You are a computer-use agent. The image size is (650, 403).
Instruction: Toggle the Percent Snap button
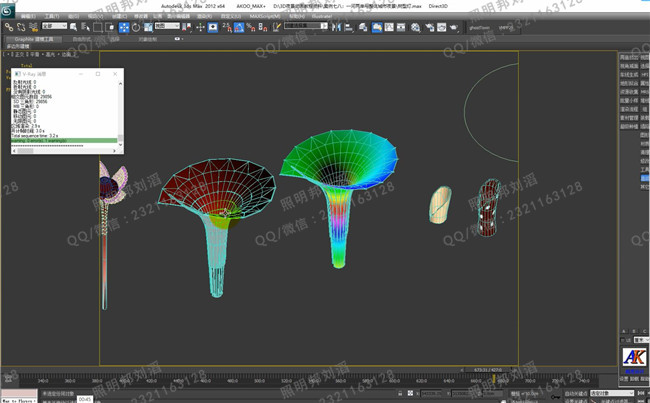(251, 27)
